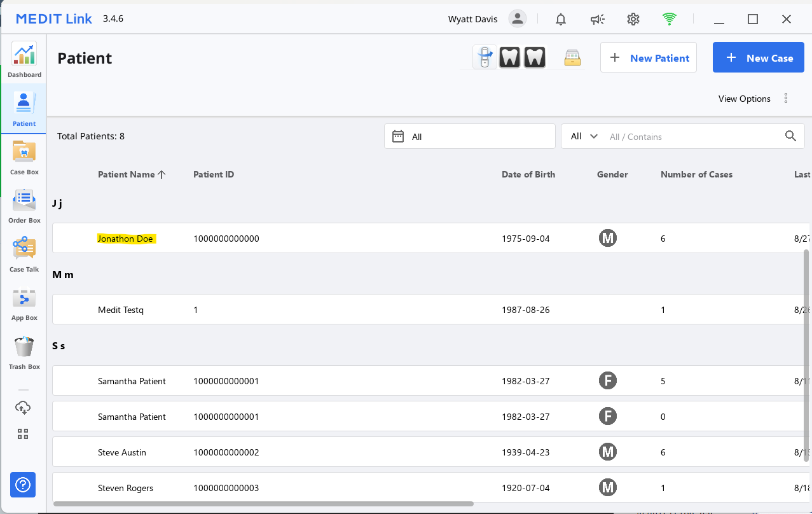Open the Trash Box
This screenshot has height=514, width=812.
click(24, 352)
